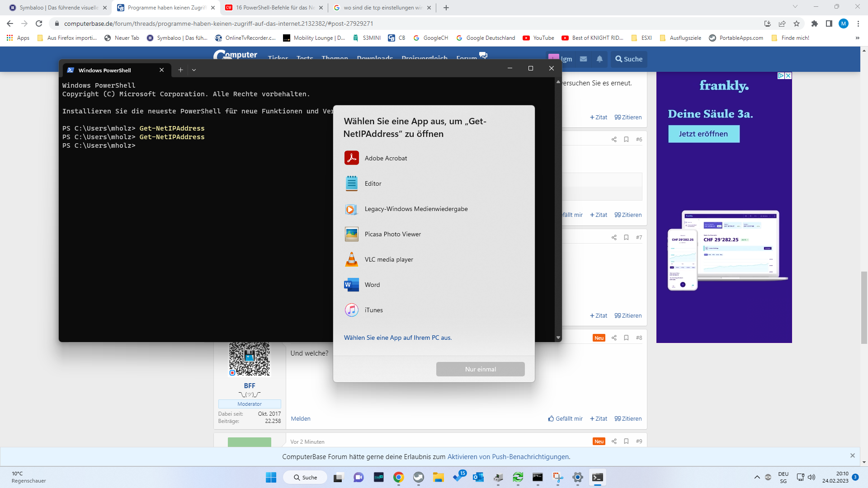Choose Editor to open the file
The height and width of the screenshot is (488, 868).
pos(373,183)
